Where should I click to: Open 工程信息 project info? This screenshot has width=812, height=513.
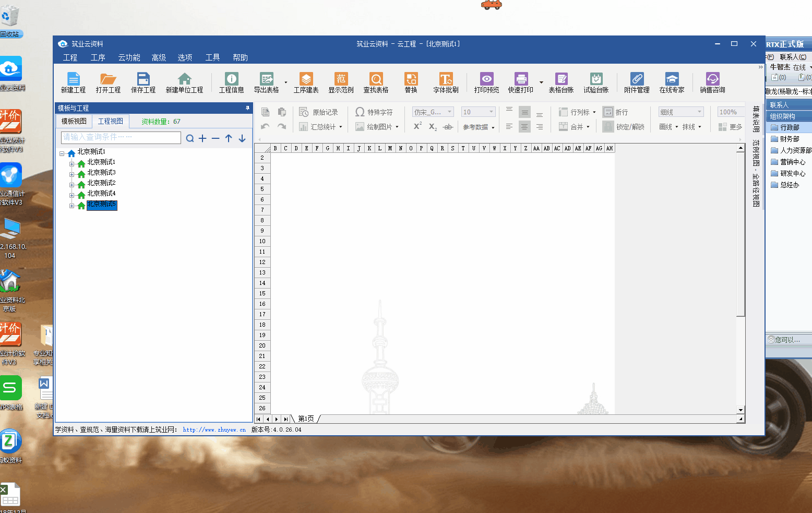pos(231,82)
